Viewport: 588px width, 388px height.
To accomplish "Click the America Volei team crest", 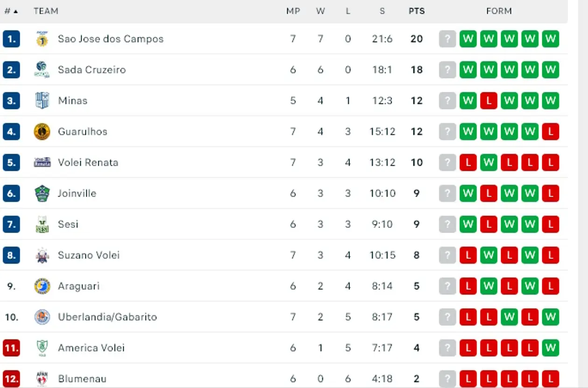I will pyautogui.click(x=42, y=348).
